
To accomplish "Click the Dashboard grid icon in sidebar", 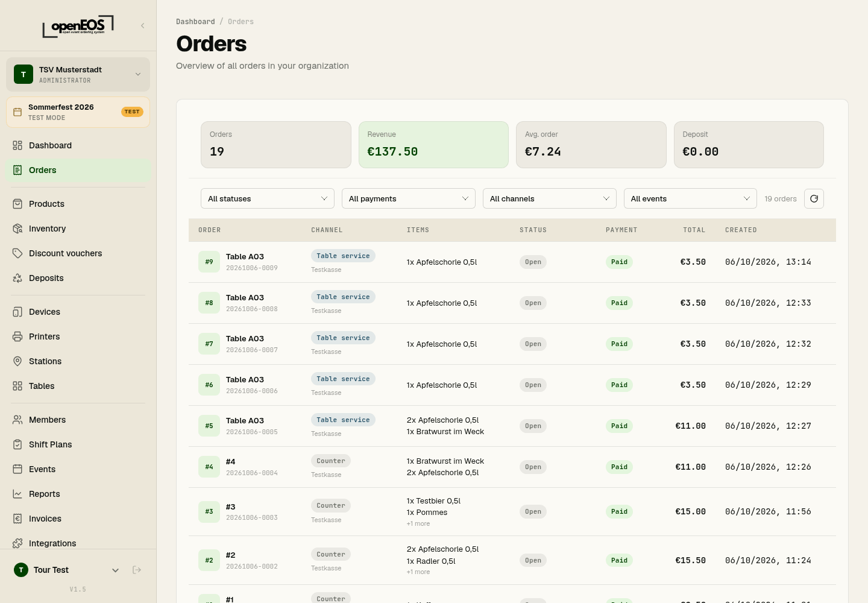I will [17, 145].
